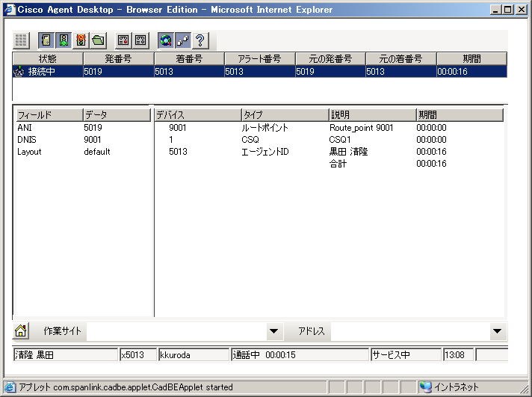Maximize the Internet Explorer window

[x=508, y=10]
